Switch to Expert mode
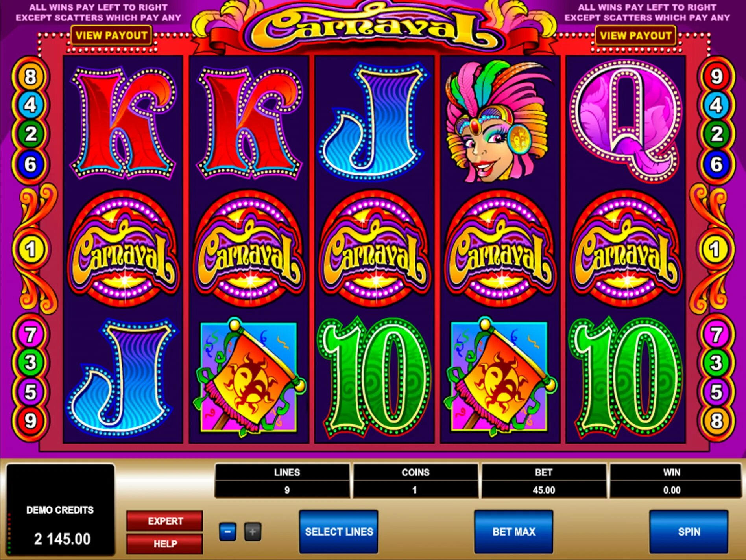 (165, 521)
